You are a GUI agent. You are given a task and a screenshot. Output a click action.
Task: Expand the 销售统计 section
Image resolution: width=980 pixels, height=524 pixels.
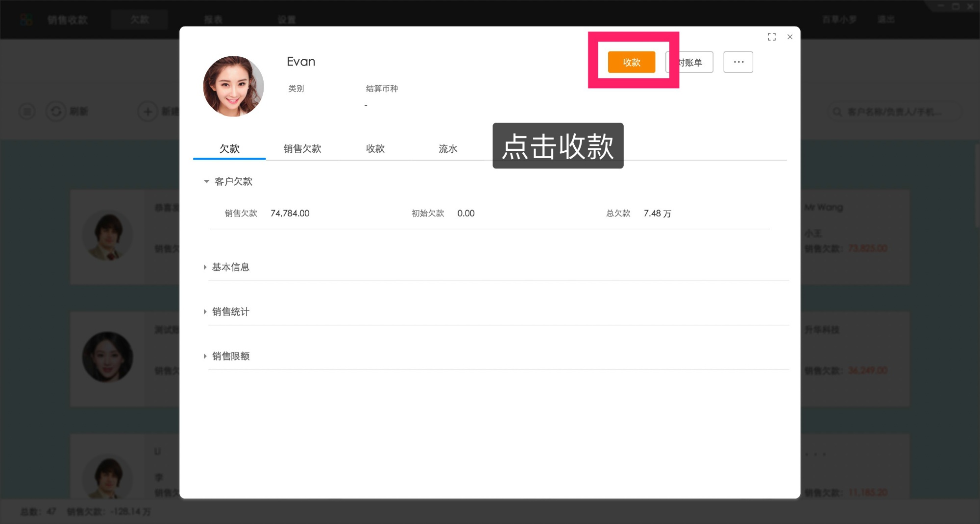(x=205, y=311)
